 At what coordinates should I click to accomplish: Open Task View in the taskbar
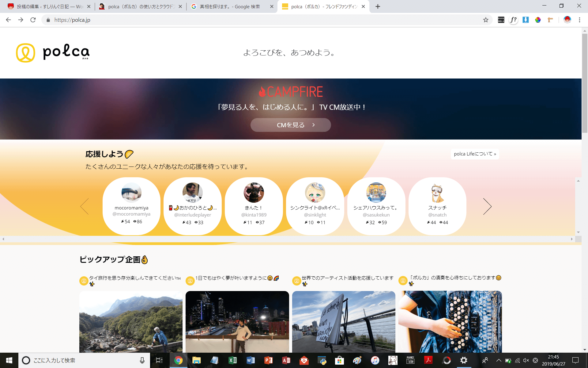[x=159, y=360]
